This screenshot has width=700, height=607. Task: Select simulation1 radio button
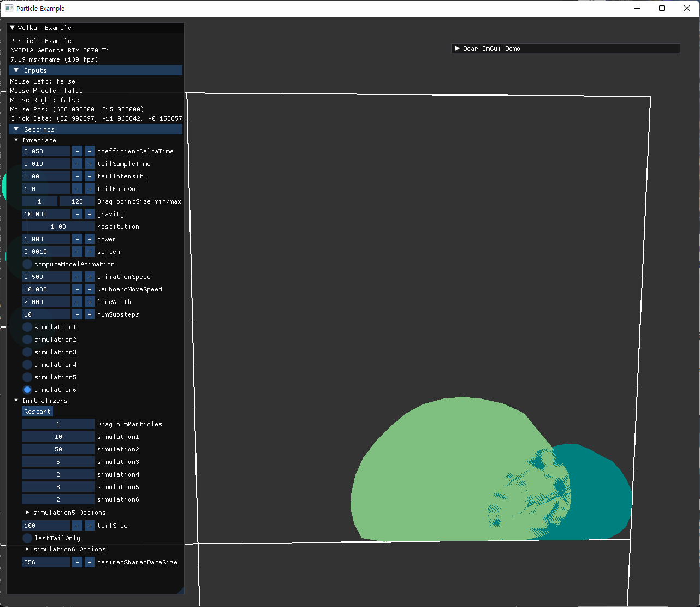pos(27,327)
